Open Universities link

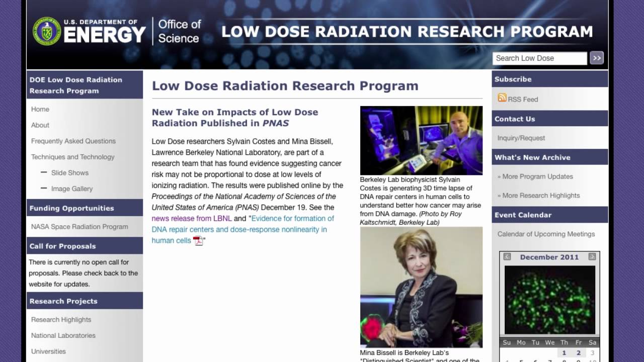[48, 351]
